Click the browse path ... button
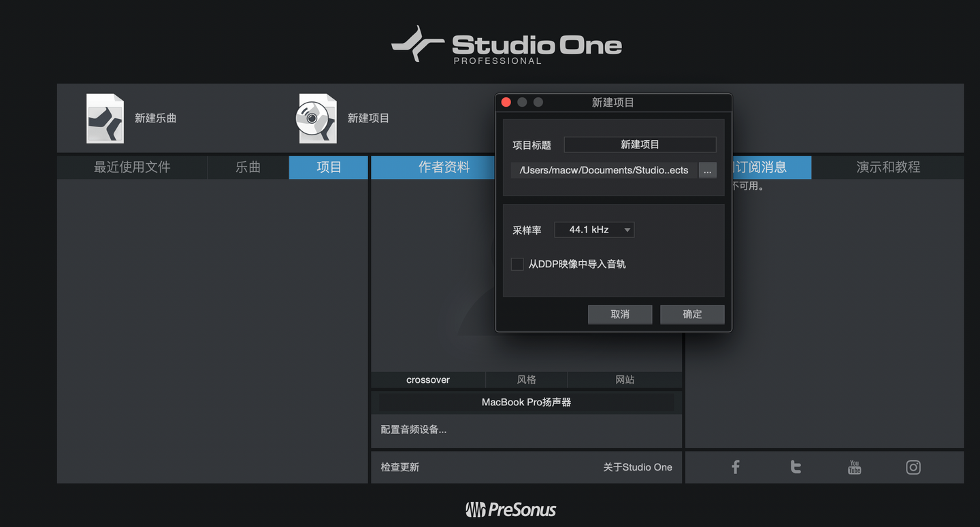980x527 pixels. (x=708, y=171)
